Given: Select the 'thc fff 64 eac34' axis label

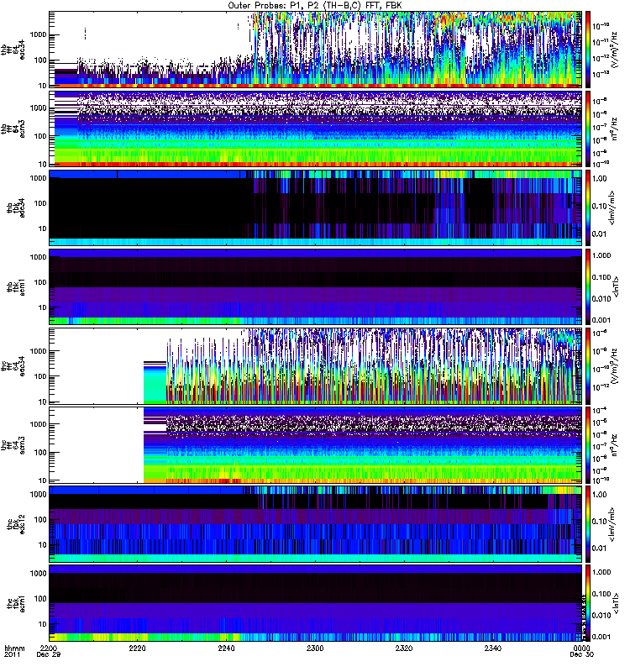Looking at the screenshot, I should point(13,366).
